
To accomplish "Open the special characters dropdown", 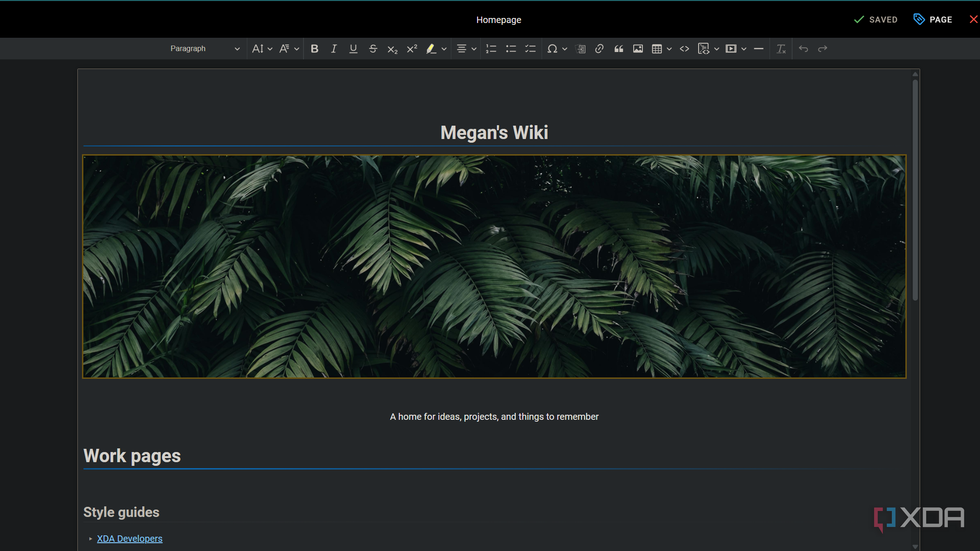I will pos(557,49).
